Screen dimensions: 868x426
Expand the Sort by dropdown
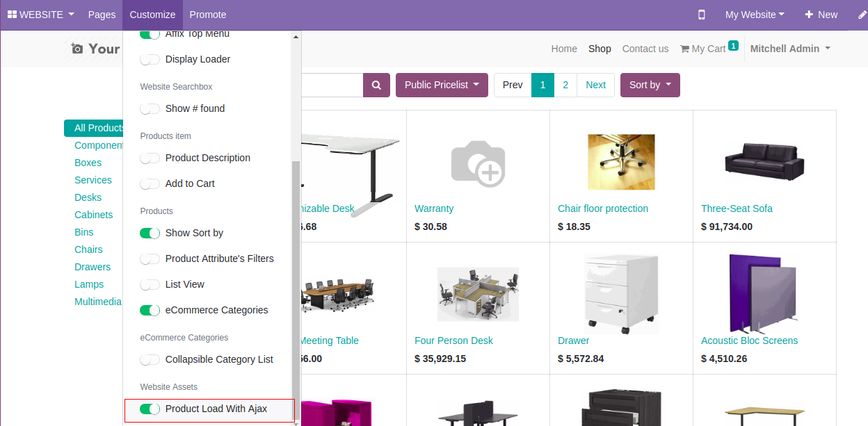tap(650, 85)
